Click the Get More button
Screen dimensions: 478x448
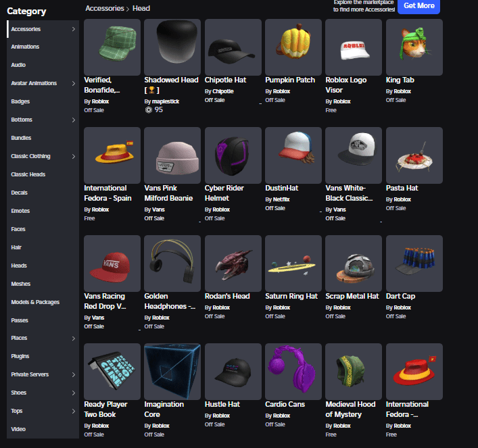click(x=419, y=5)
